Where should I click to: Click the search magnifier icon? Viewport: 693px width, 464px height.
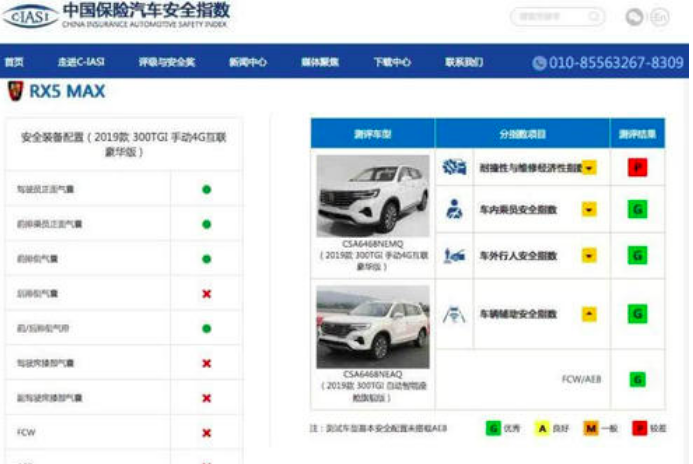point(594,17)
